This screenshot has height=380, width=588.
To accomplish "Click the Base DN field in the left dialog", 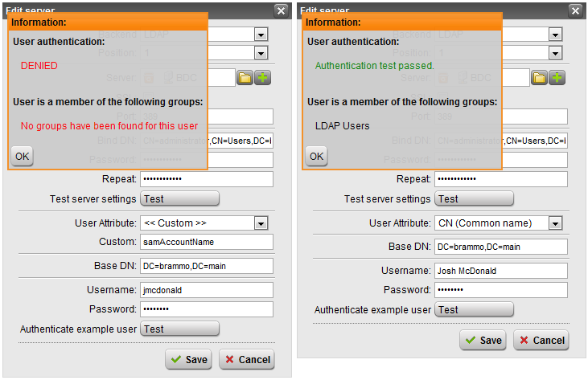I will coord(207,266).
